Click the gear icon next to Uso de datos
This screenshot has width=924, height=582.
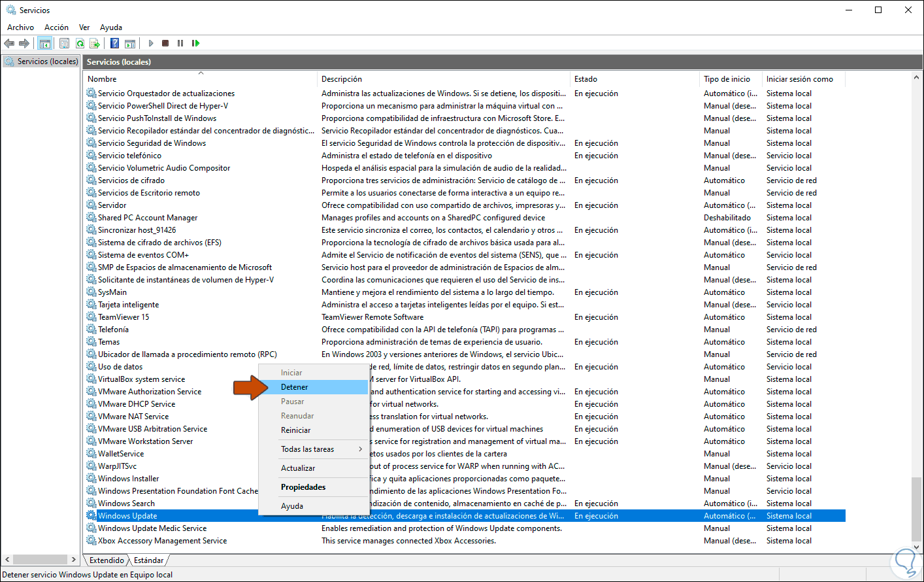pos(91,367)
